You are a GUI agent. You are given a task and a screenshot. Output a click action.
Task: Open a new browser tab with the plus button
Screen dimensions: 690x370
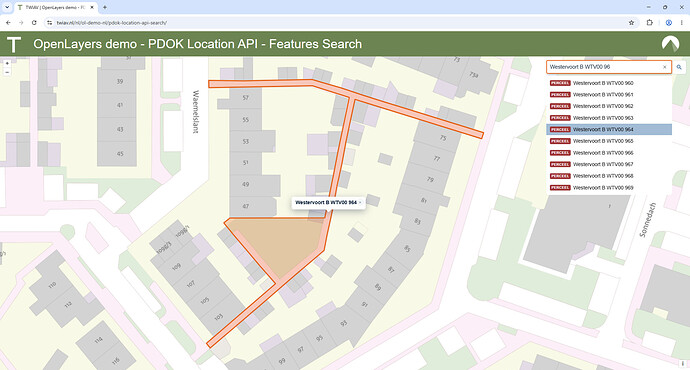105,7
